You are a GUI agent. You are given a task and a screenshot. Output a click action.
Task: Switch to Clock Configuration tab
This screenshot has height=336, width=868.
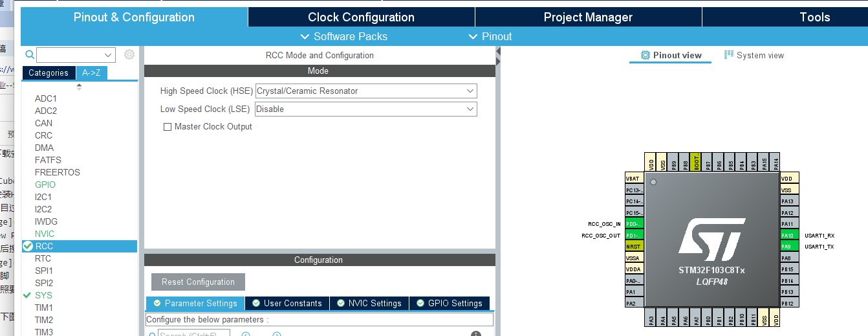point(361,17)
